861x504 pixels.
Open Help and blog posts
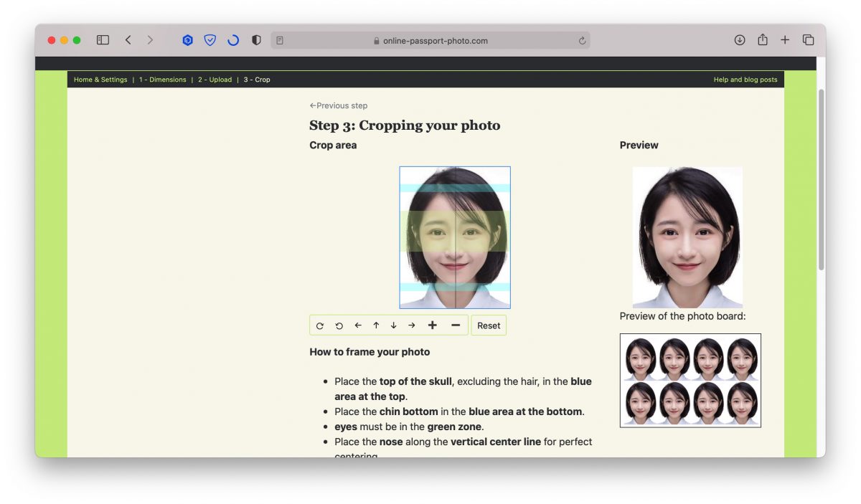click(x=745, y=80)
